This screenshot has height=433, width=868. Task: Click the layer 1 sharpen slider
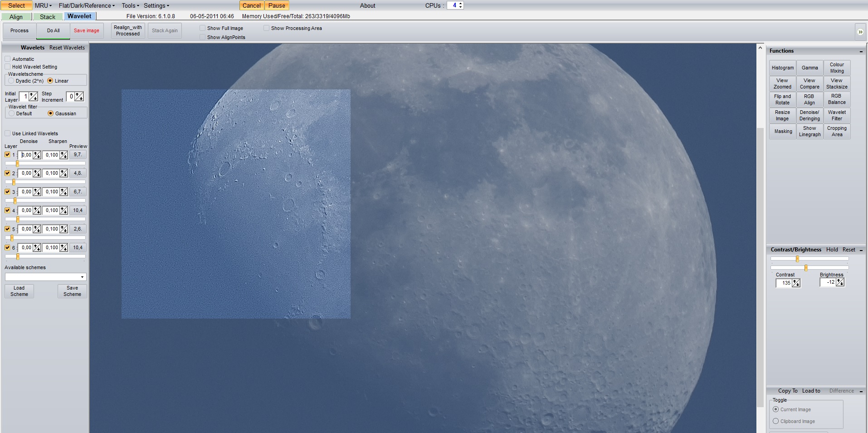coord(45,163)
